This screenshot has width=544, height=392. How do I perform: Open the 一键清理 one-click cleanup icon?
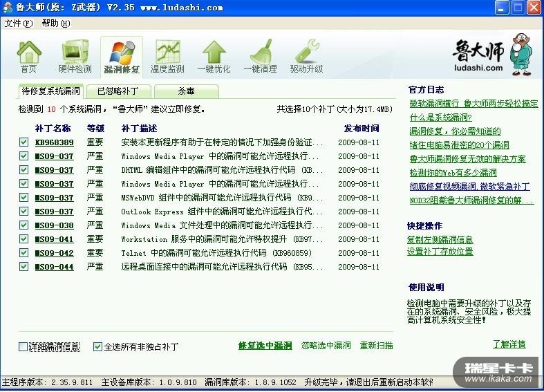[x=260, y=56]
